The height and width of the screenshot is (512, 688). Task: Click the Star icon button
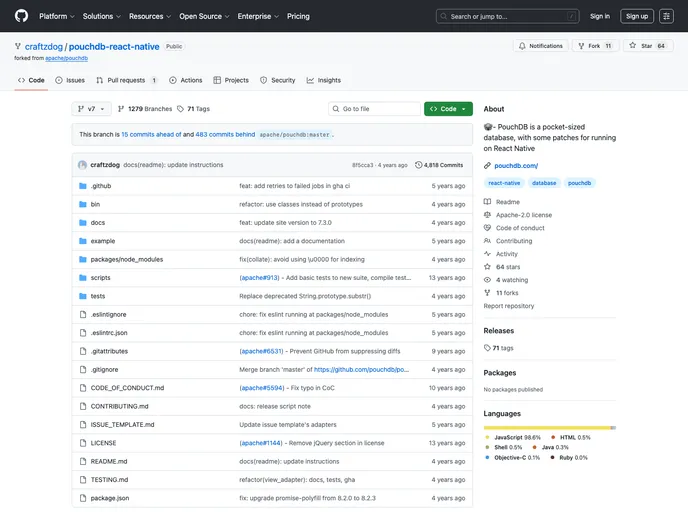tap(632, 45)
